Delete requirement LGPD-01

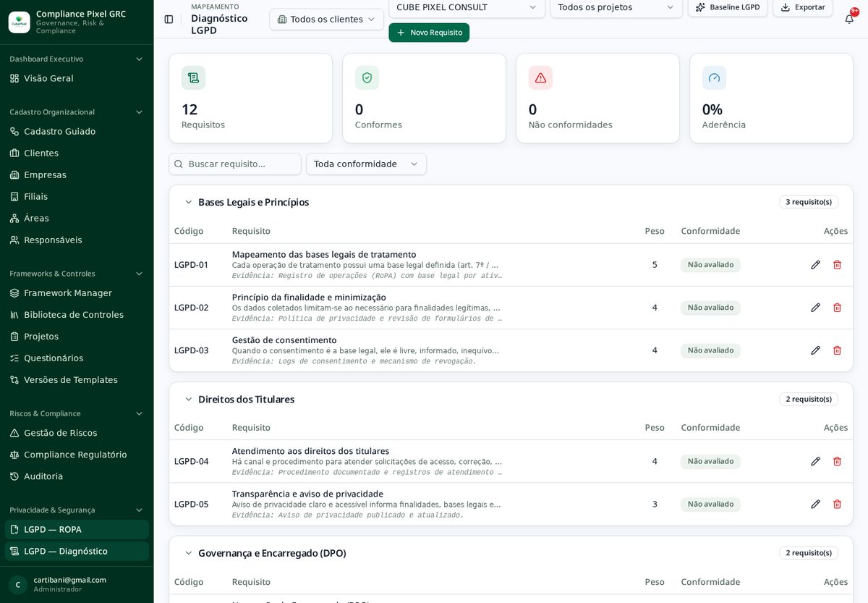coord(837,265)
